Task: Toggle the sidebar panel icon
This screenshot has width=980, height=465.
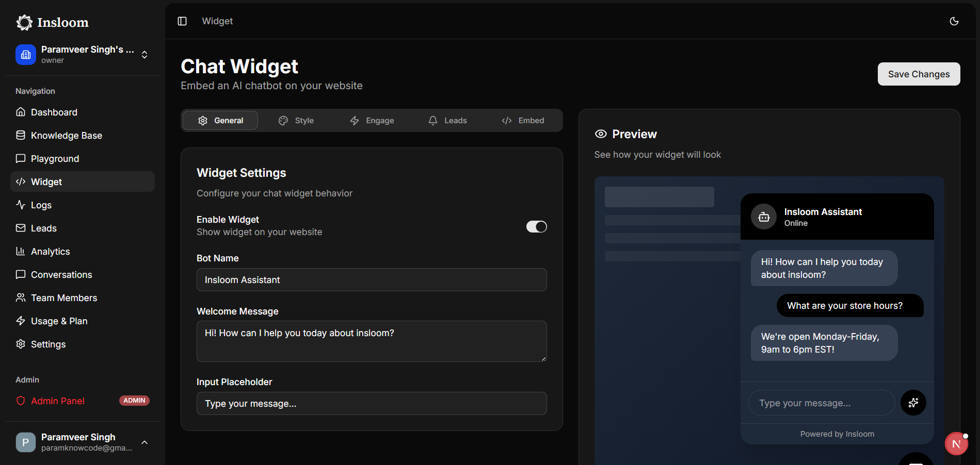Action: click(x=182, y=21)
